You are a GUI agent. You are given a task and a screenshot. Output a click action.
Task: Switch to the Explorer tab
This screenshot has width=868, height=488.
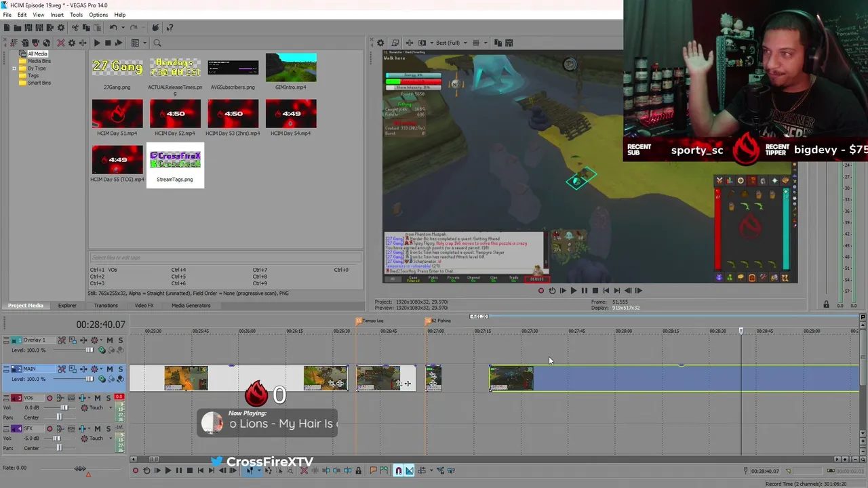pos(67,306)
